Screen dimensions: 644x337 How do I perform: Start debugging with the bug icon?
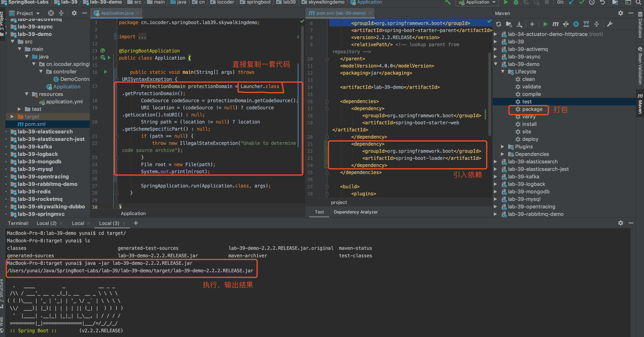516,3
